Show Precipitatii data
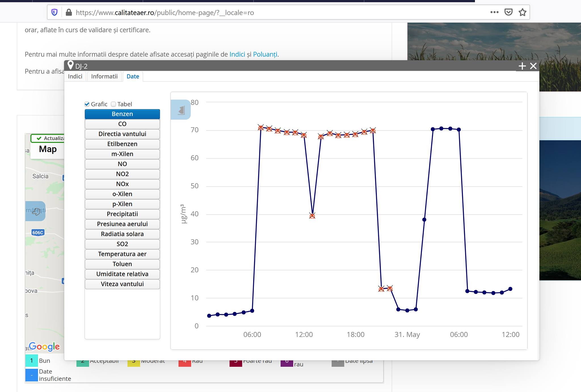The image size is (581, 392). [x=122, y=214]
